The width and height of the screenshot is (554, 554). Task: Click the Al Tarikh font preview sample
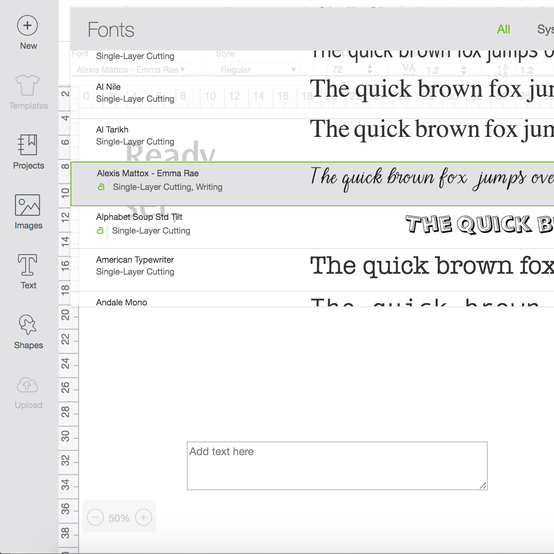coord(432,130)
